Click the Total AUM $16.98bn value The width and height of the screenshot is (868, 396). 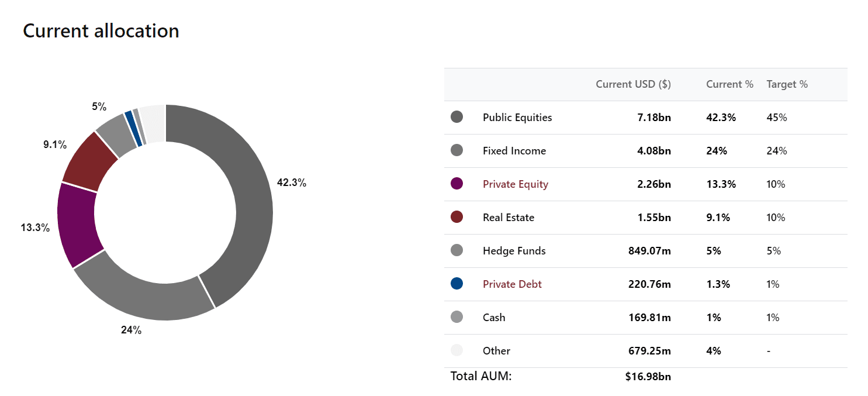tap(648, 376)
